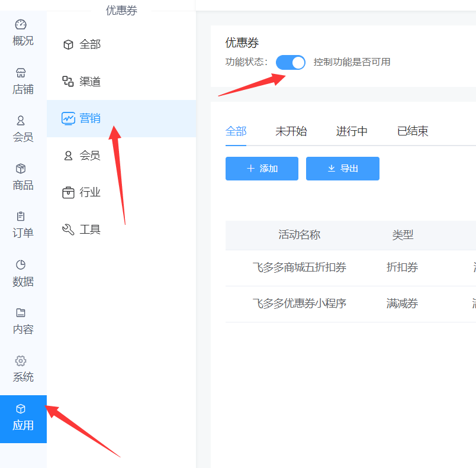Screen dimensions: 476x468
Task: Click the 工具 wrench icon
Action: (68, 230)
